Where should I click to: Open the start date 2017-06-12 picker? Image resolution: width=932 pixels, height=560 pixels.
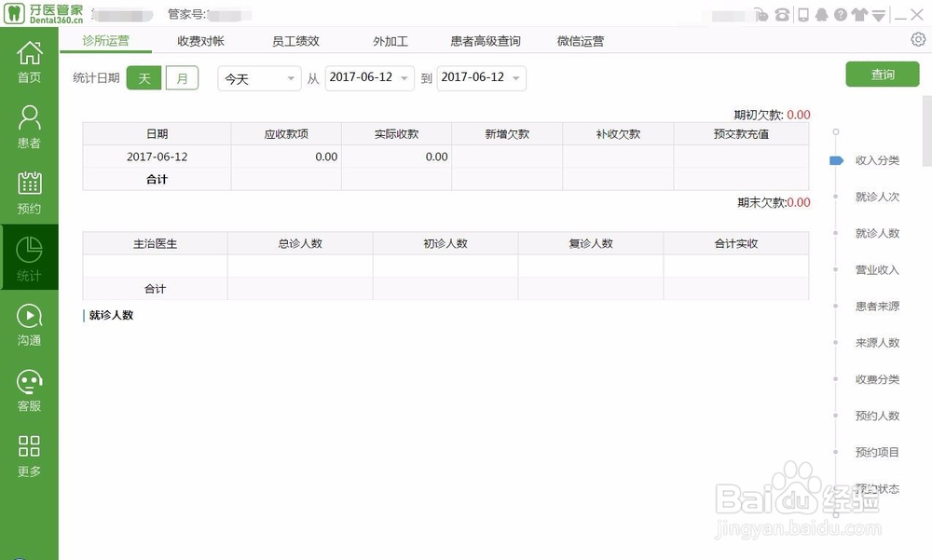pos(368,79)
